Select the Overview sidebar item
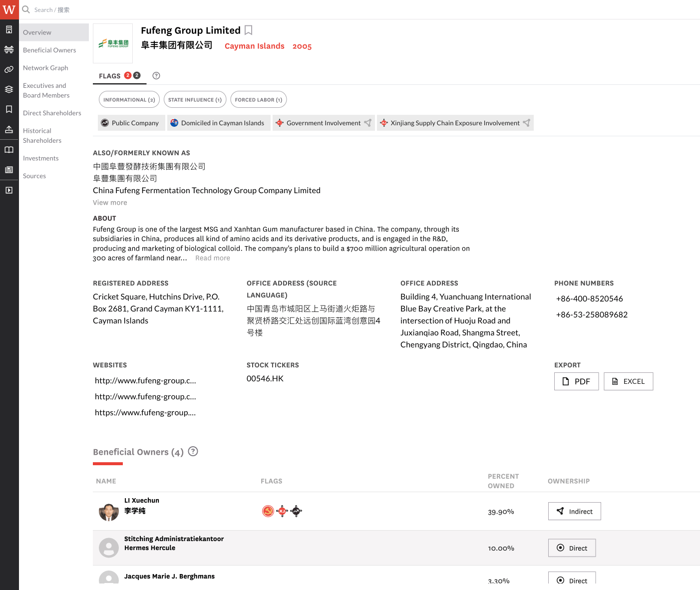The image size is (700, 590). click(54, 32)
